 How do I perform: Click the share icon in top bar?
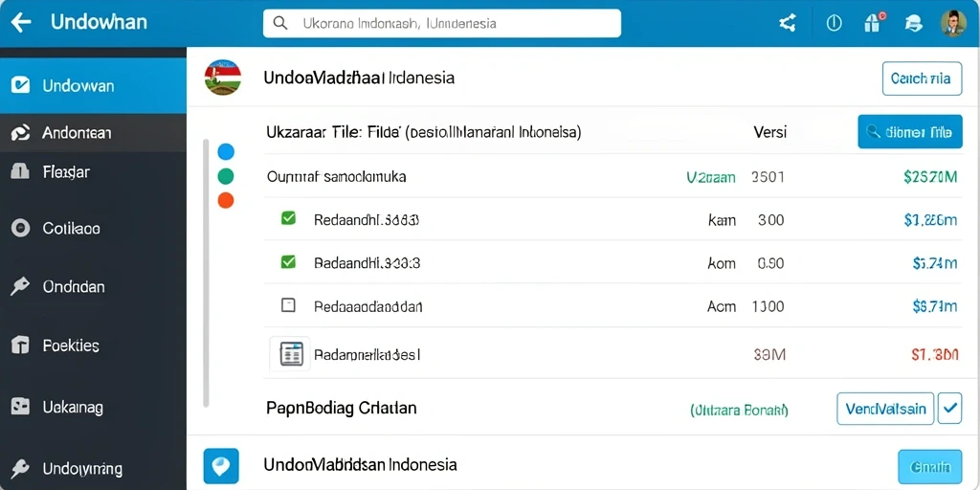(x=788, y=24)
